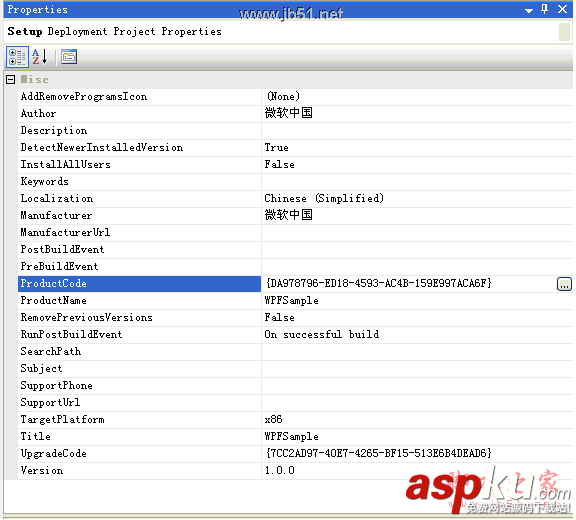The height and width of the screenshot is (520, 576).
Task: Click RemovePreviousVersions False value
Action: [x=280, y=318]
